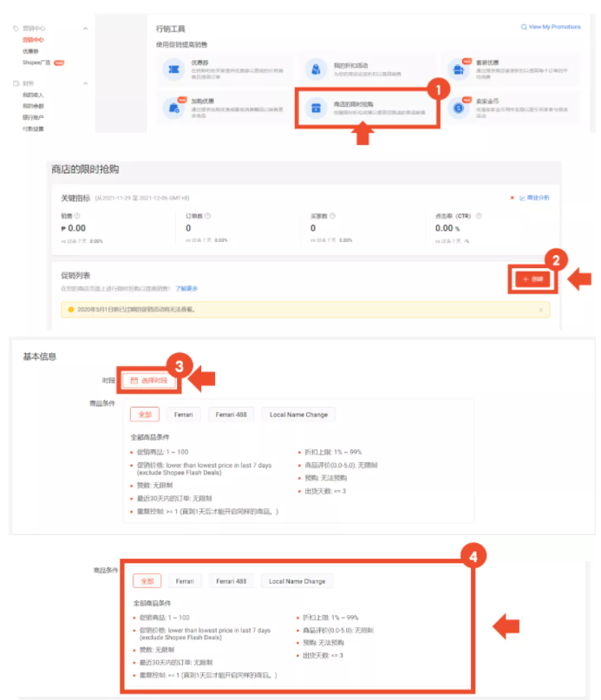Viewport: 601px width, 700px height.
Task: Select Ferrari tab in the bottom criteria panel
Action: 185,581
